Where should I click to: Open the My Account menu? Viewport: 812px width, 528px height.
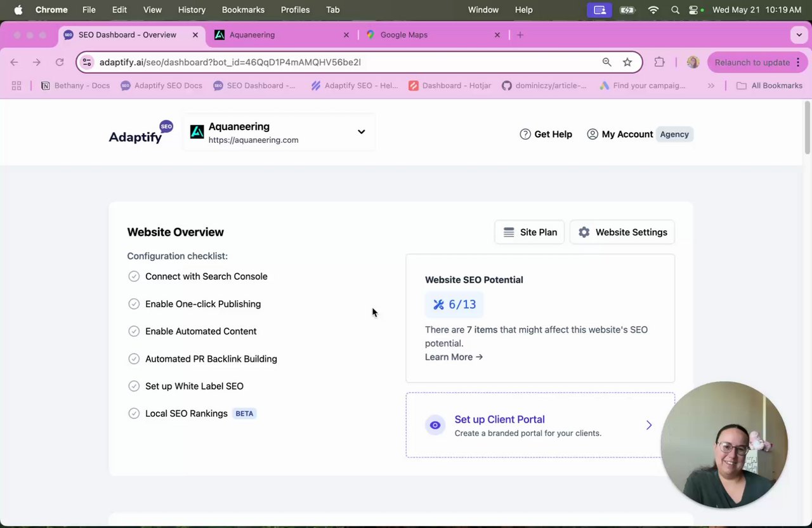click(620, 134)
